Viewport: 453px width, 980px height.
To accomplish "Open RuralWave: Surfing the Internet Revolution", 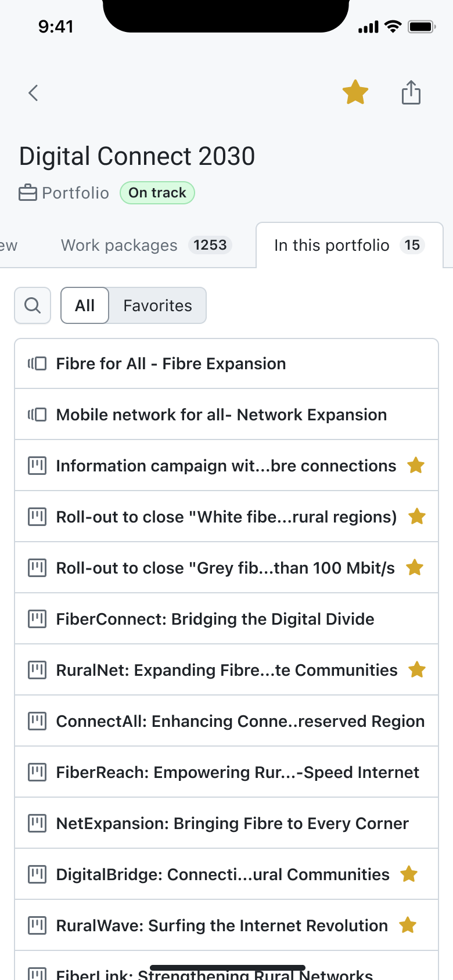I will (222, 925).
